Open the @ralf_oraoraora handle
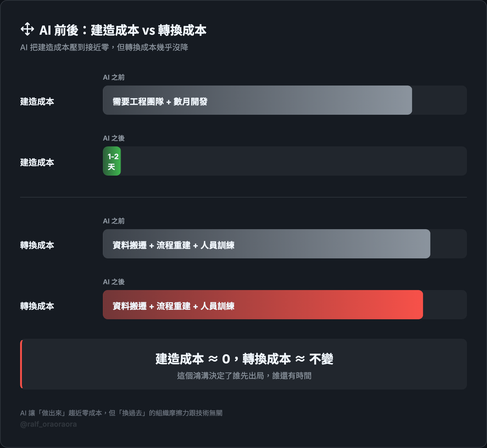The height and width of the screenshot is (448, 487). [x=48, y=424]
